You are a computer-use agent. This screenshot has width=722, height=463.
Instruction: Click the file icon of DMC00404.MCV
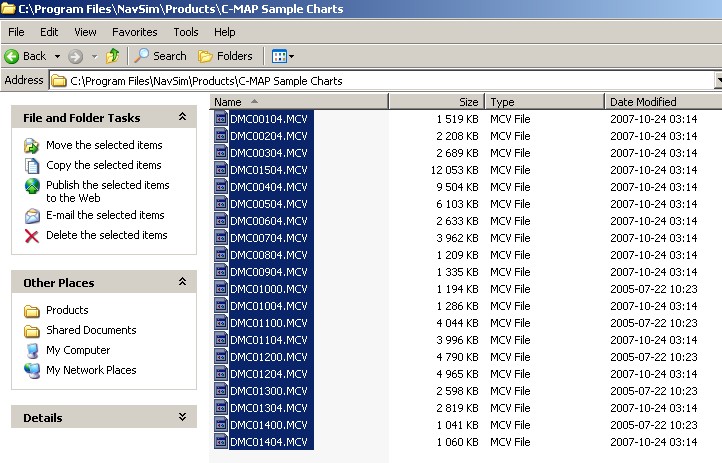point(221,187)
